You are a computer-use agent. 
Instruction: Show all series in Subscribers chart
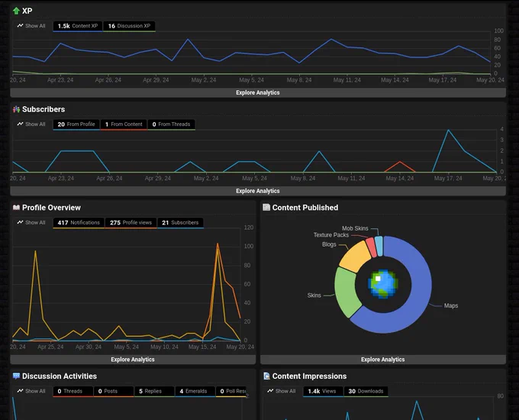pos(31,124)
